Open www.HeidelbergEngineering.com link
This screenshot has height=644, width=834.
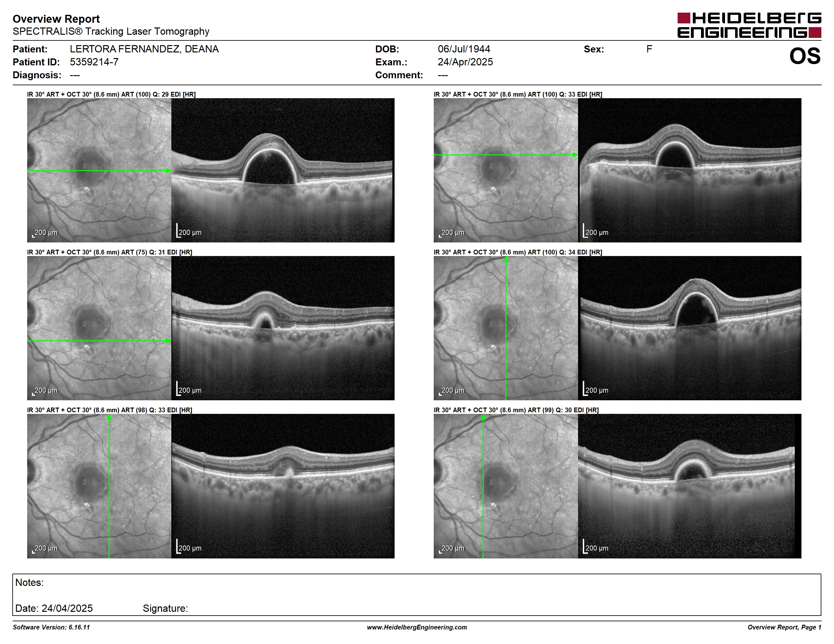pos(417,627)
